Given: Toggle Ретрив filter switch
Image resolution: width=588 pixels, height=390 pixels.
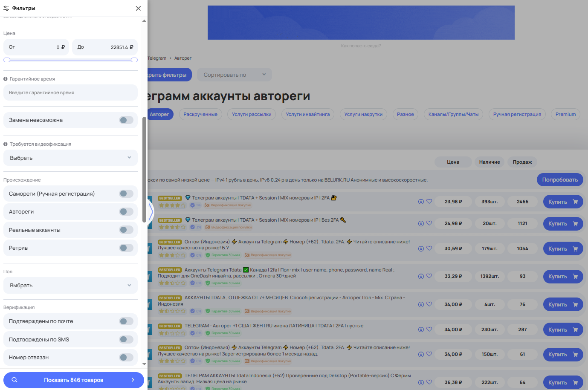Looking at the screenshot, I should 126,248.
